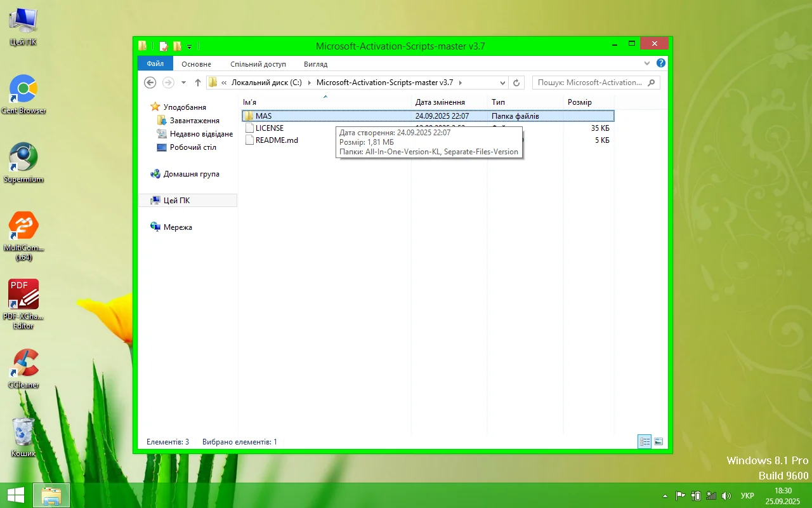Screen dimensions: 812x508
Task: Switch to details list view
Action: coord(645,441)
